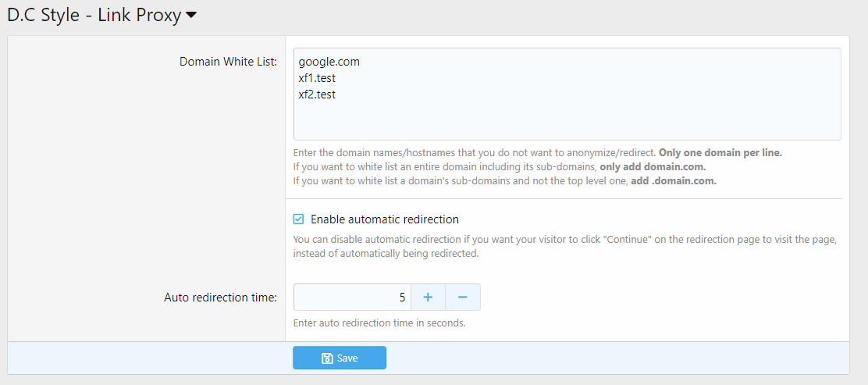The image size is (868, 385).
Task: Click "Enter auto redirection time in seconds" hint
Action: pos(379,323)
